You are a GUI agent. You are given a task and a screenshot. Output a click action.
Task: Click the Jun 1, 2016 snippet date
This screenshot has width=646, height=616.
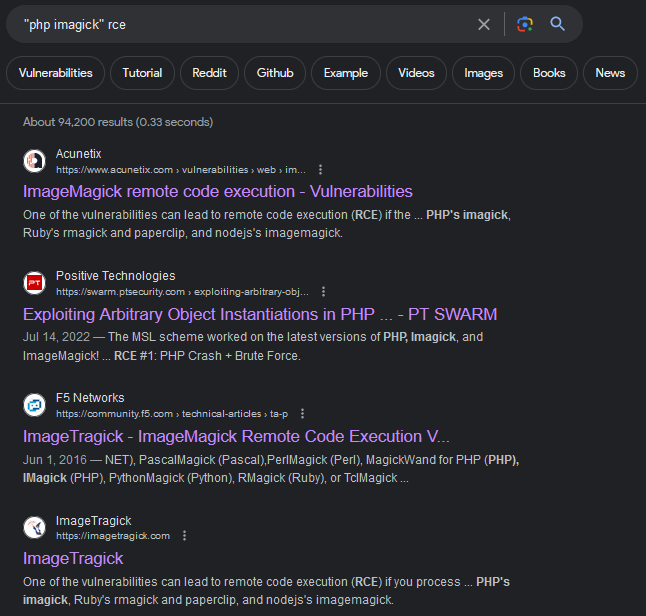click(55, 460)
